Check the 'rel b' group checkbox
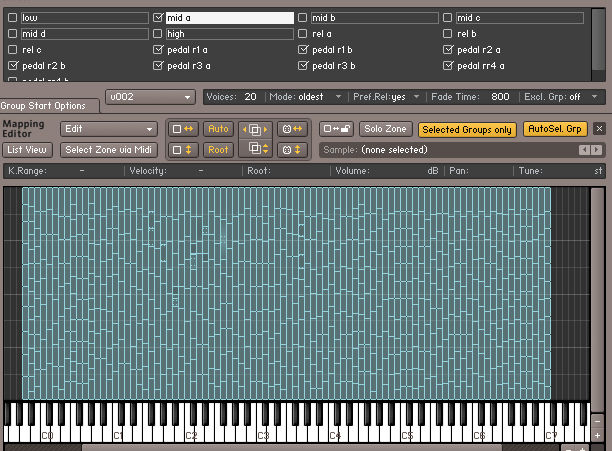Viewport: 612px width, 451px height. click(x=448, y=34)
